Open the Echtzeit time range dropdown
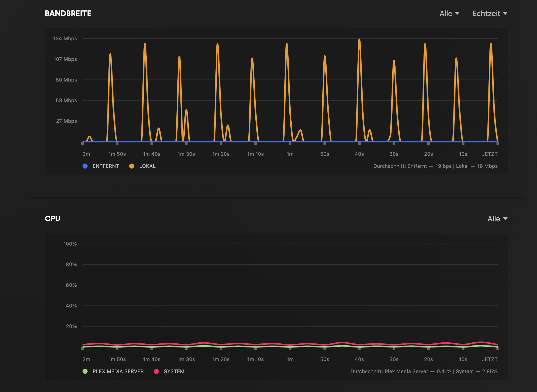 pyautogui.click(x=490, y=14)
